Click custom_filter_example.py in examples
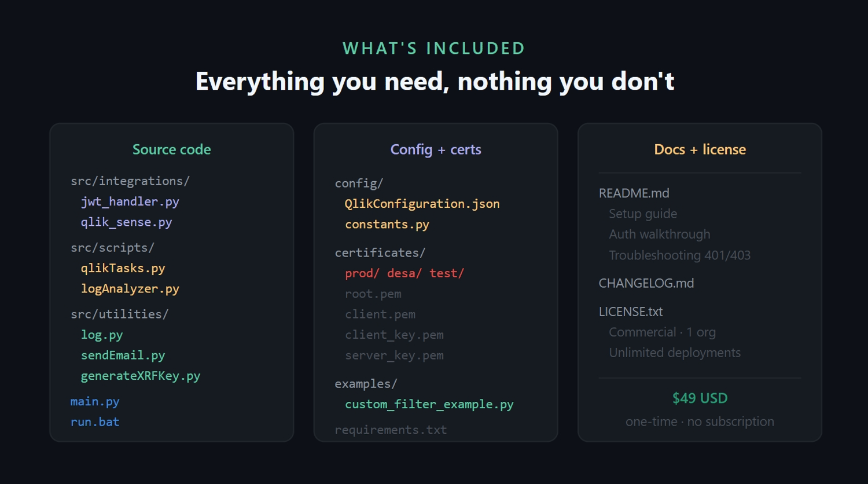 pos(429,404)
